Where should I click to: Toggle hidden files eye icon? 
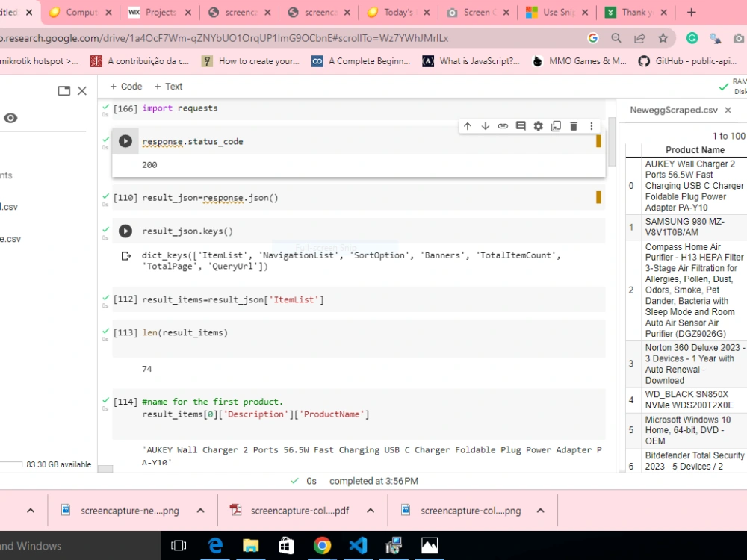point(10,118)
